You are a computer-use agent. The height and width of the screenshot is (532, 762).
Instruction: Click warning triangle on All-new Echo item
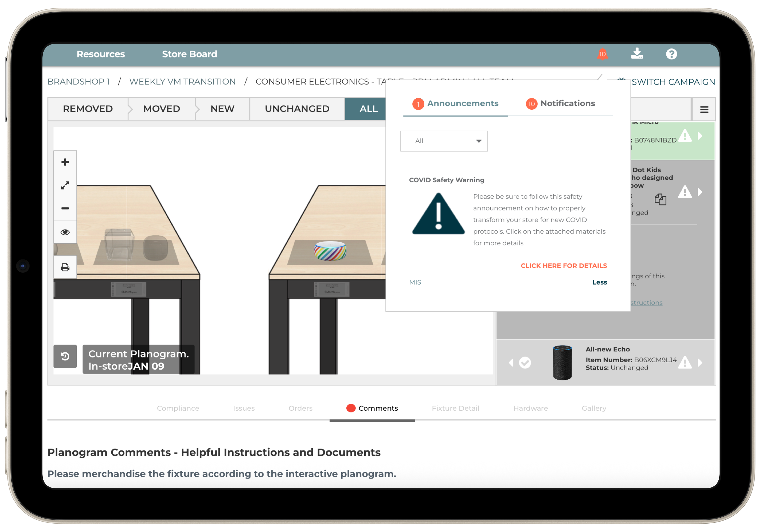[685, 363]
